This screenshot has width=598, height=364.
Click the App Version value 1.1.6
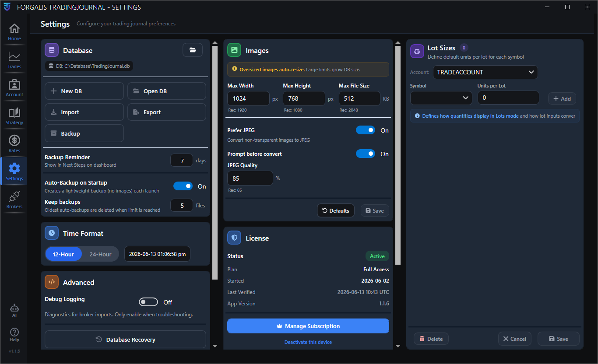(x=384, y=304)
